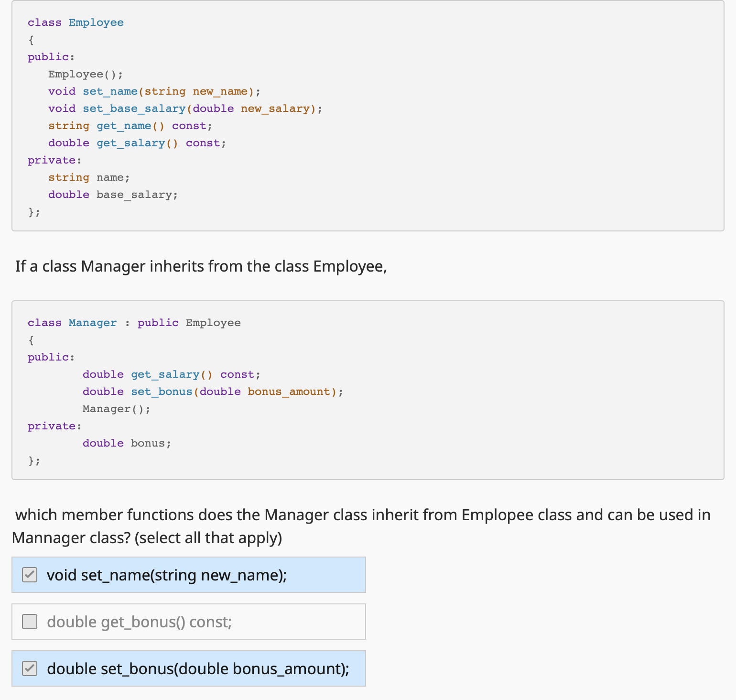This screenshot has height=700, width=736.
Task: Click the Employee() constructor line
Action: point(85,74)
